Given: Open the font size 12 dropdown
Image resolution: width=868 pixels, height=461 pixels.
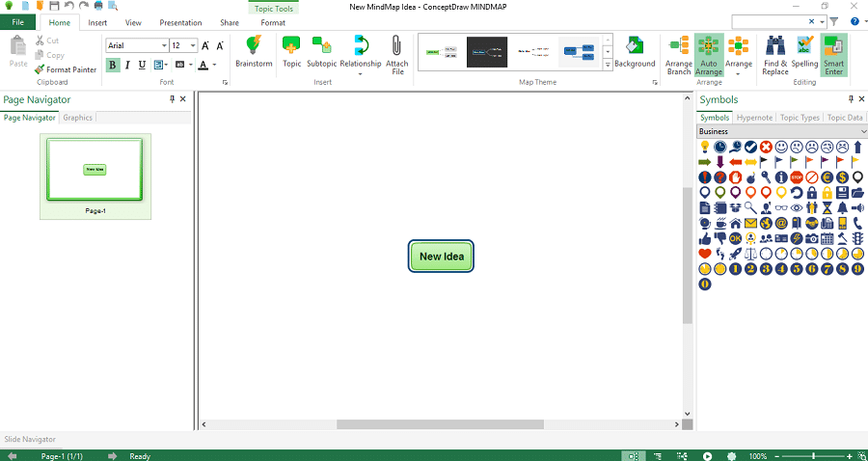Looking at the screenshot, I should (x=193, y=46).
